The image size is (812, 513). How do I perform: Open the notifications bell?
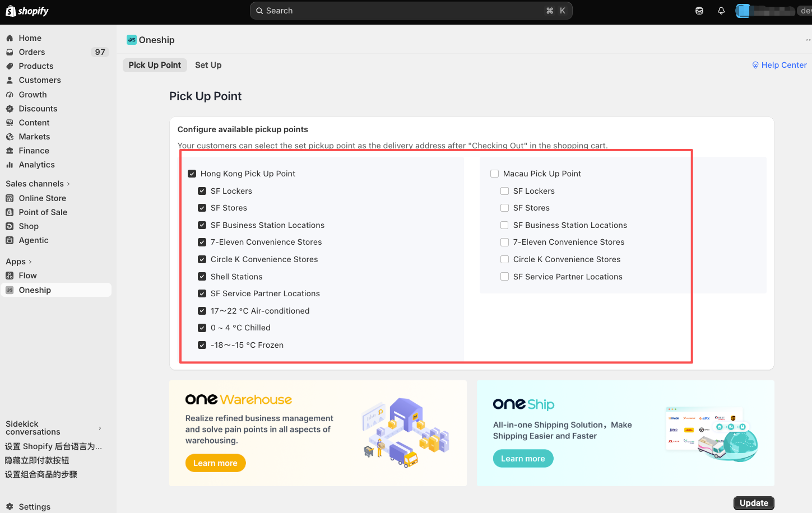click(721, 11)
